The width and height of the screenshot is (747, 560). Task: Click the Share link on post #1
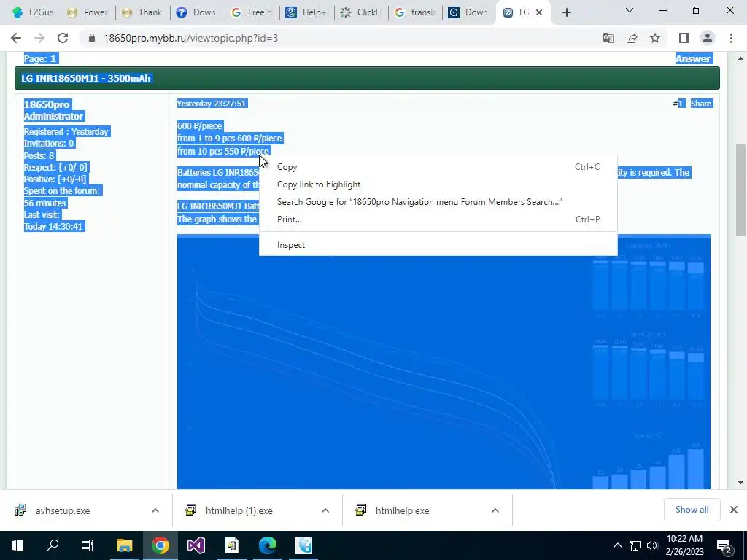[x=701, y=104]
